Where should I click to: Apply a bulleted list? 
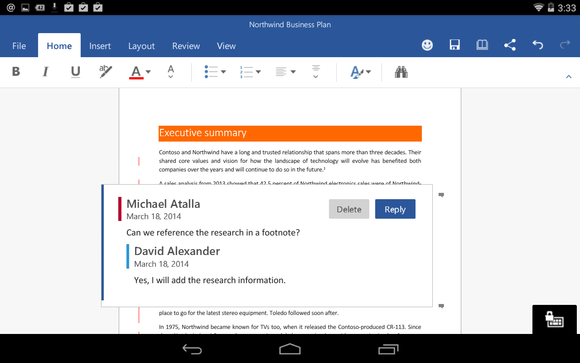(211, 72)
